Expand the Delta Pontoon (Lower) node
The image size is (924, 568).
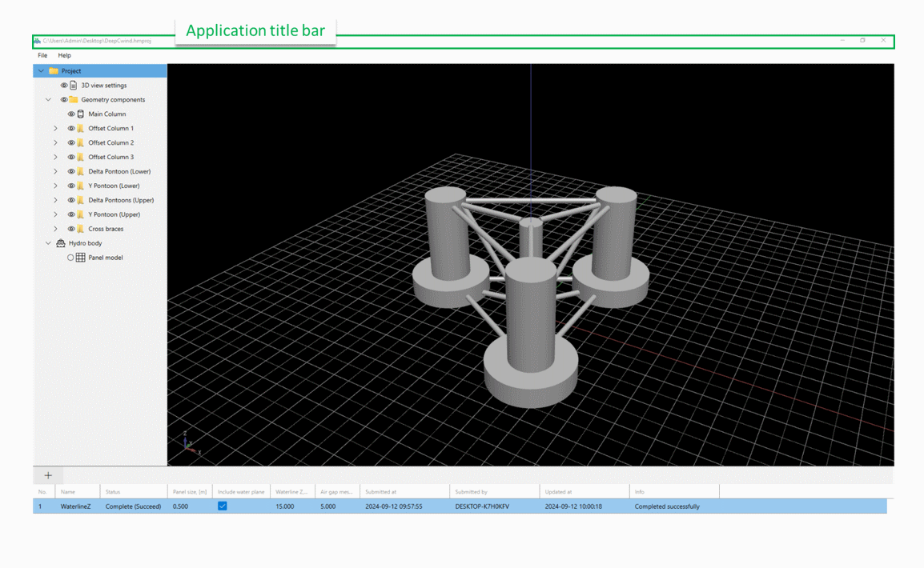coord(55,171)
